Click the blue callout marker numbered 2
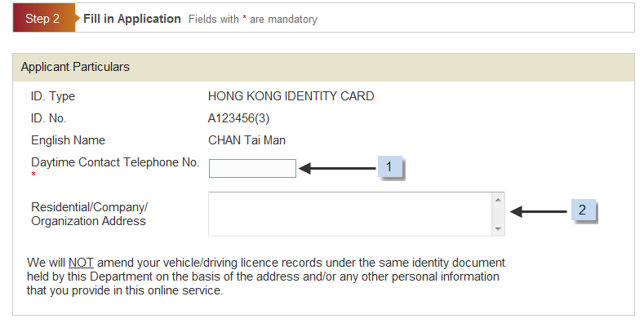This screenshot has width=644, height=323. [x=583, y=210]
